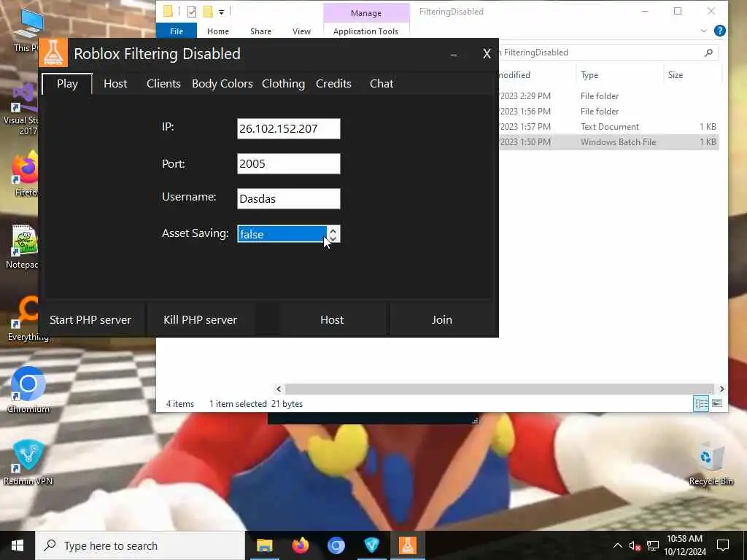This screenshot has width=747, height=560.
Task: Select the File folder row dated 1:56 PM
Action: (x=608, y=112)
